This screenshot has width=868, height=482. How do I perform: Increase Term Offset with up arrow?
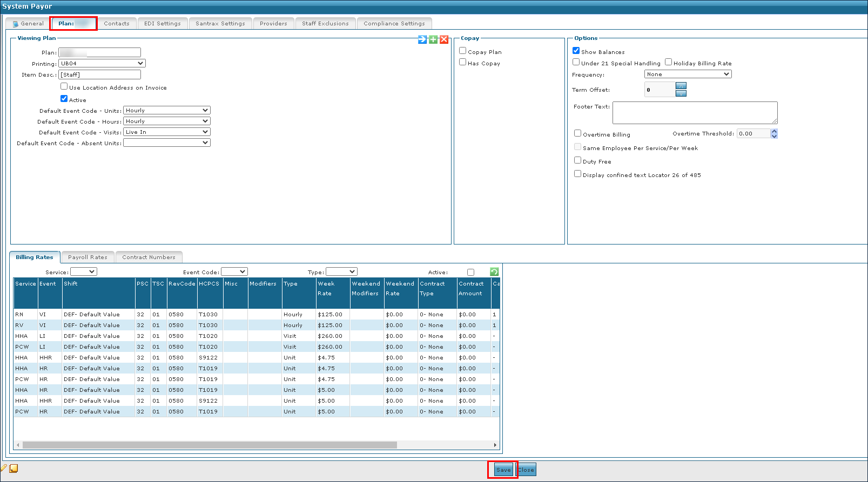tap(681, 86)
